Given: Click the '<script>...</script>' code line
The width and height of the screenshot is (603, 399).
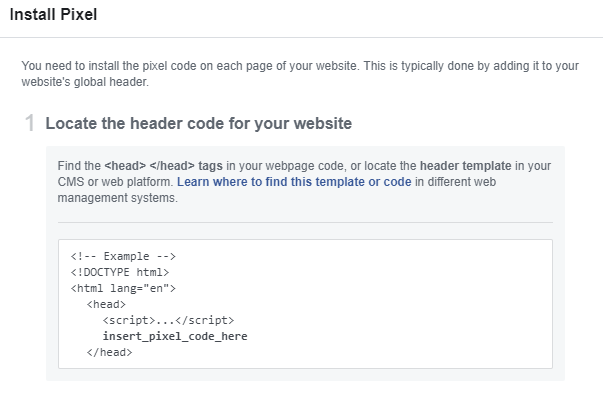Looking at the screenshot, I should (168, 320).
